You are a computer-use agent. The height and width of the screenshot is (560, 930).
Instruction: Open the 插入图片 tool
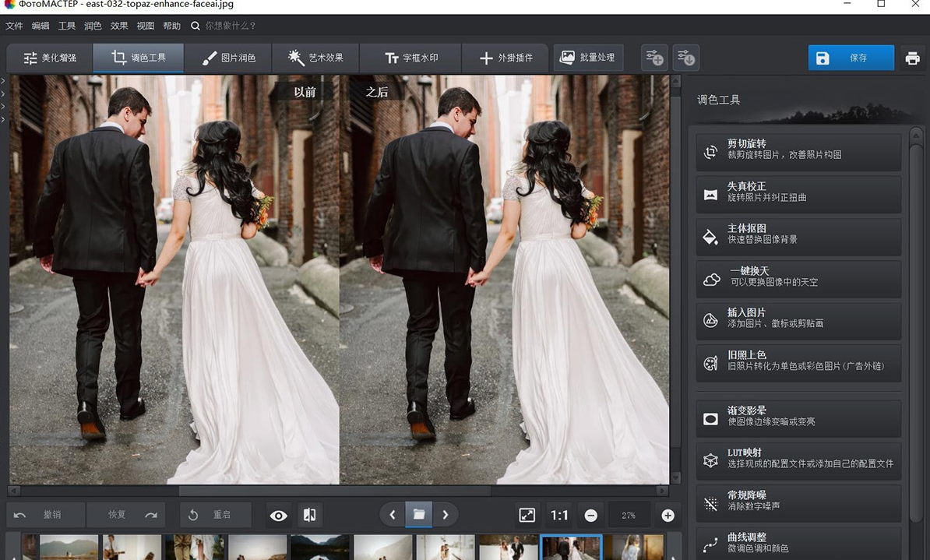(798, 321)
